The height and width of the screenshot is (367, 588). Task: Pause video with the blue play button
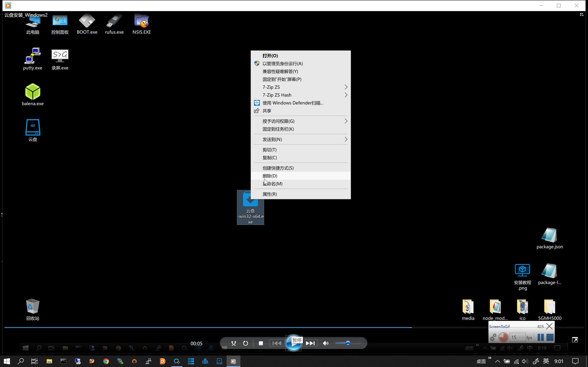coord(293,343)
